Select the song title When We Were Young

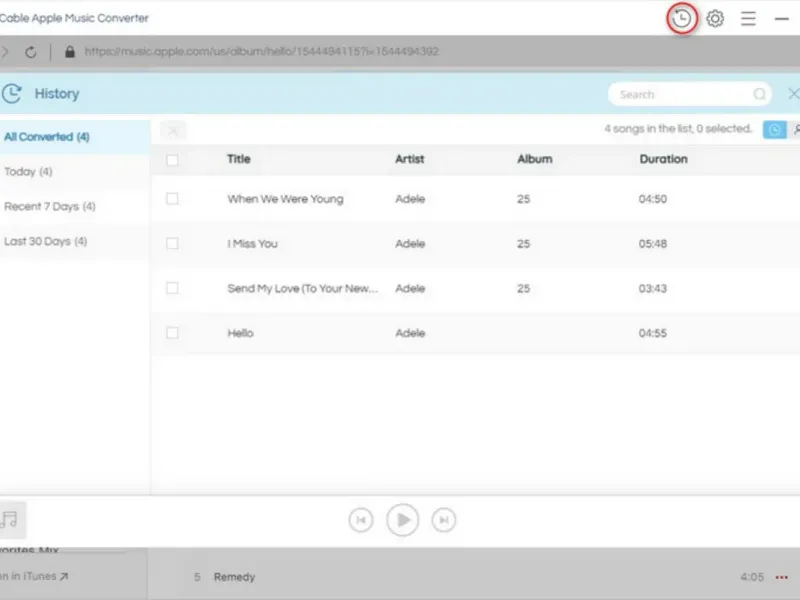(x=285, y=199)
